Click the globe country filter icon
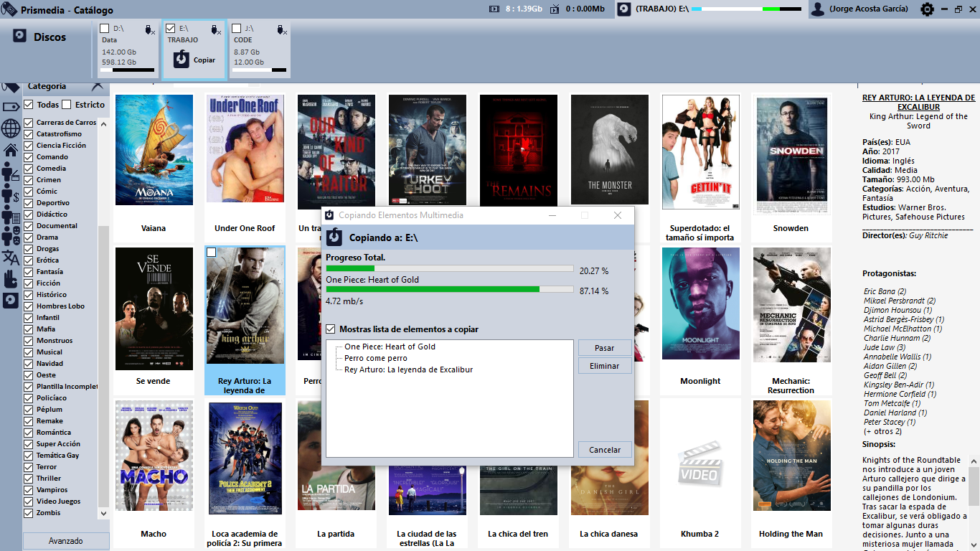Image resolution: width=980 pixels, height=551 pixels. pyautogui.click(x=10, y=128)
